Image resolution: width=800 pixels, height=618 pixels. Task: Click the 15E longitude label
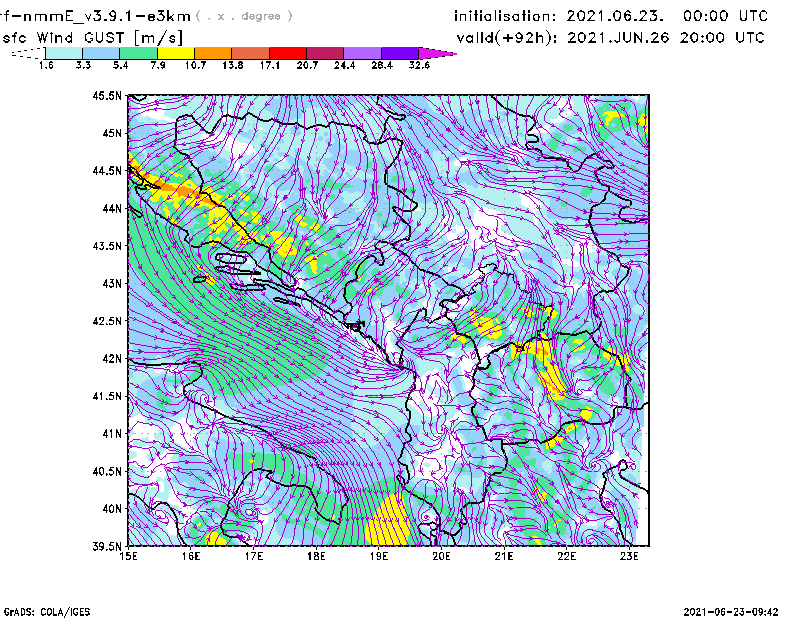(128, 556)
